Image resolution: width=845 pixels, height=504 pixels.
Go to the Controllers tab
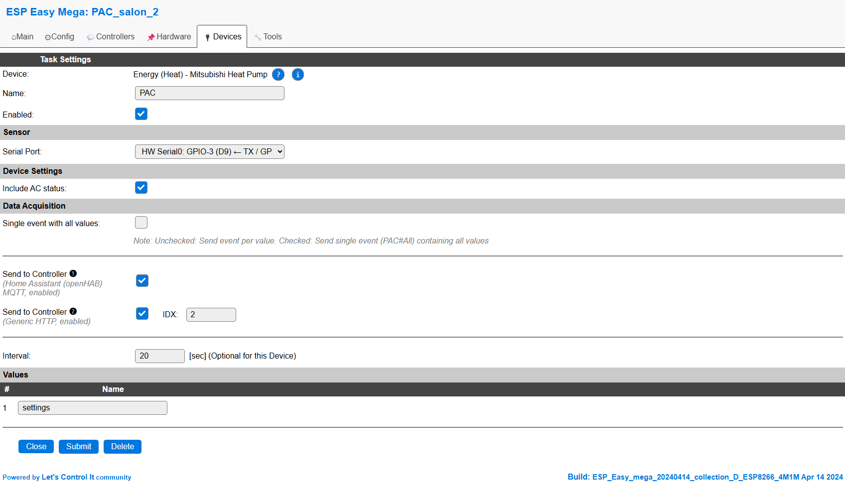pos(111,37)
